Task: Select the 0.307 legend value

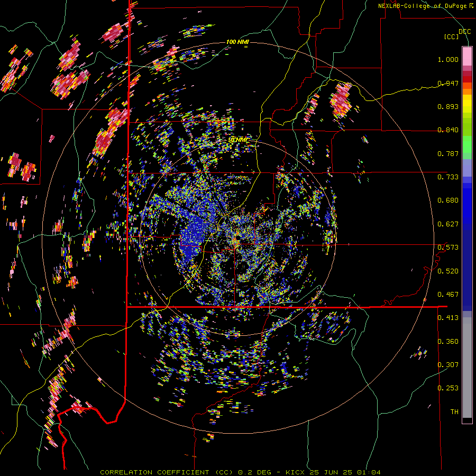Action: coord(448,365)
